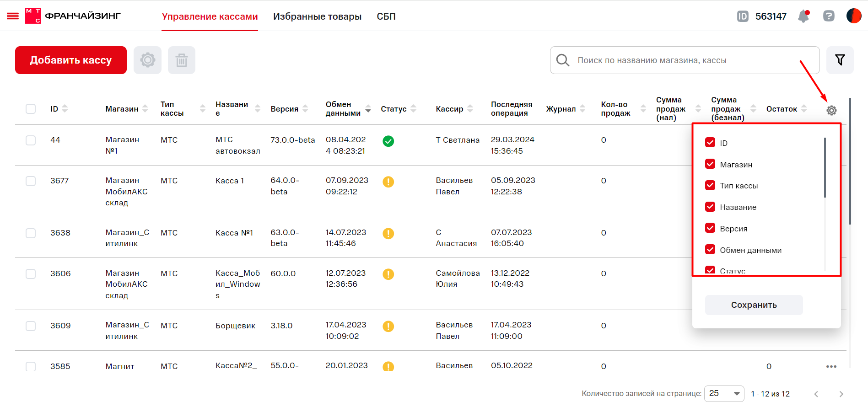Click the green status icon for cash register 44
868x407 pixels.
[x=388, y=141]
